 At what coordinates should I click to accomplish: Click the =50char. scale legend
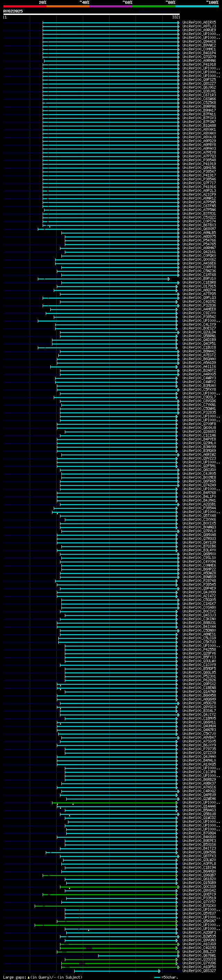[x=166, y=977]
